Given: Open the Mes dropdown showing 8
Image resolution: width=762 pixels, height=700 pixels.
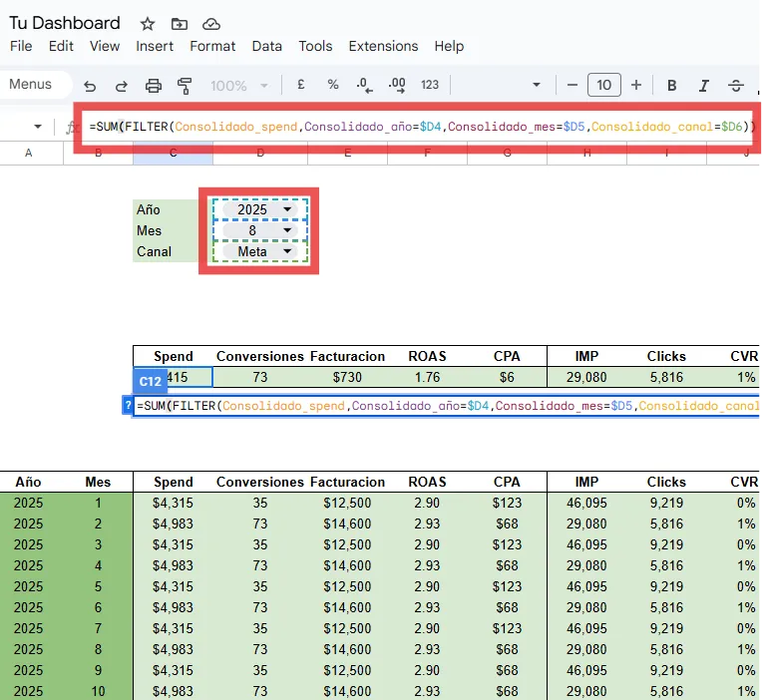Looking at the screenshot, I should 287,230.
